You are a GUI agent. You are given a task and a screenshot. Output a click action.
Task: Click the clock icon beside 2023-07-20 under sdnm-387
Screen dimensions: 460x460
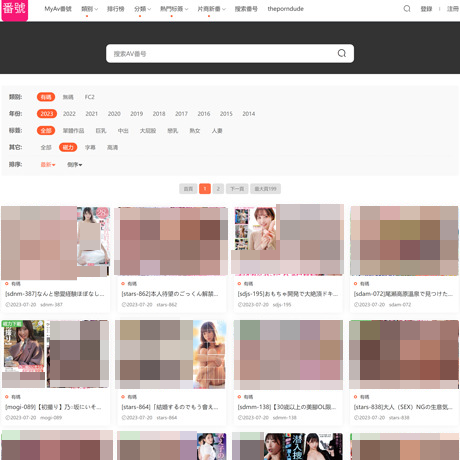pyautogui.click(x=7, y=305)
